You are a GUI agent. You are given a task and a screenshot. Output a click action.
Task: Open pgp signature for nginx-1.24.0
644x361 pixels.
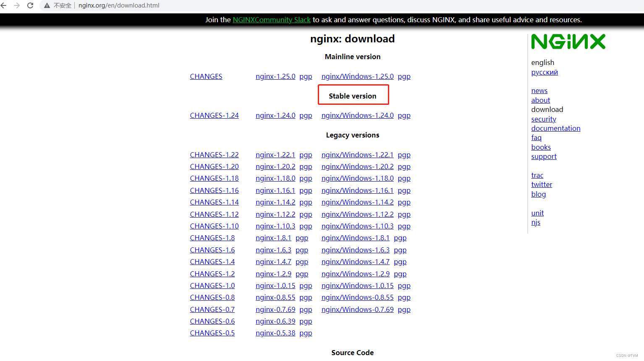[x=306, y=116]
